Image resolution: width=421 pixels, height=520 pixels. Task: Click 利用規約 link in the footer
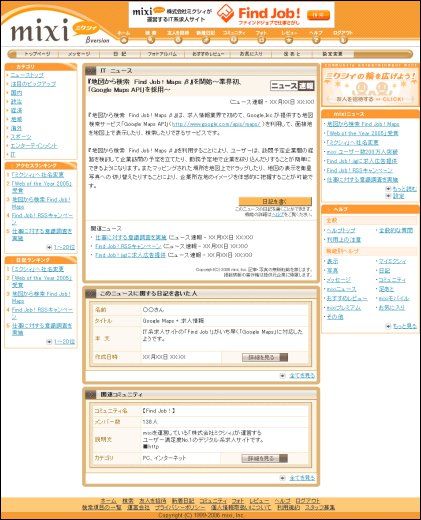click(288, 507)
